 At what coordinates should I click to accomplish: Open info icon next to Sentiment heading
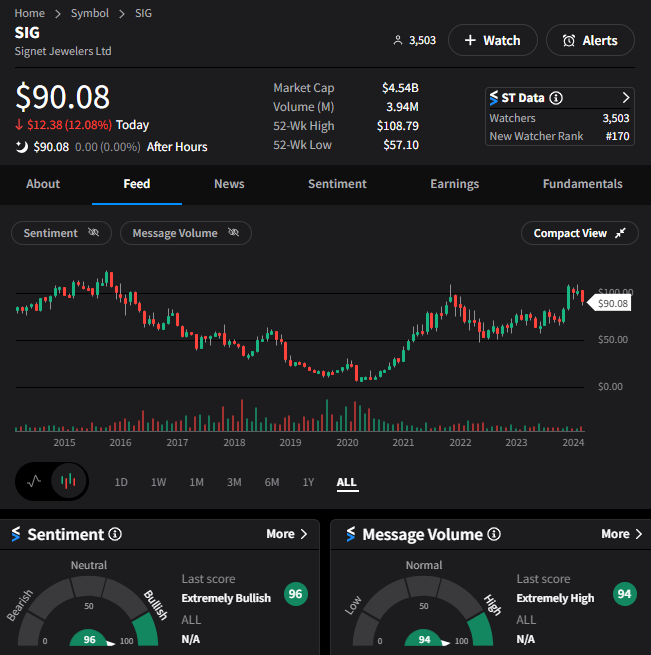point(115,534)
